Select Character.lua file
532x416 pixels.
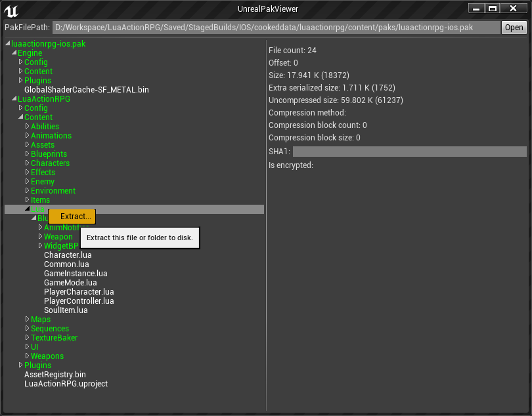[x=68, y=255]
